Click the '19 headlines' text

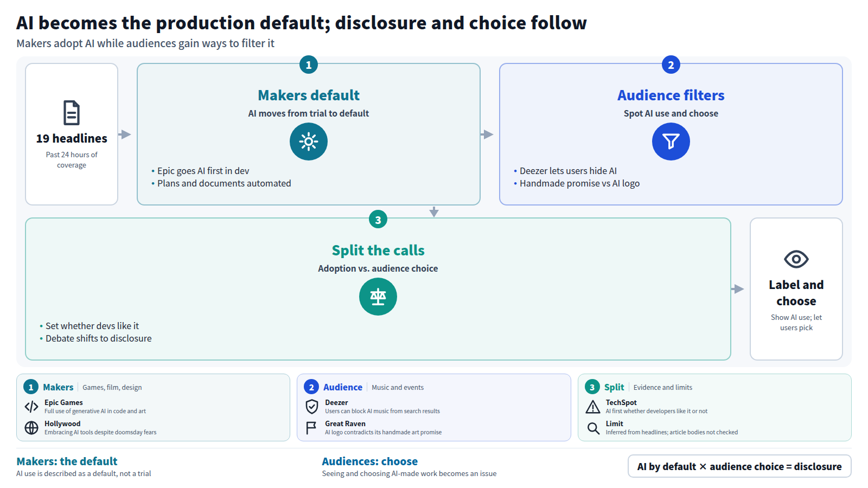pos(72,138)
